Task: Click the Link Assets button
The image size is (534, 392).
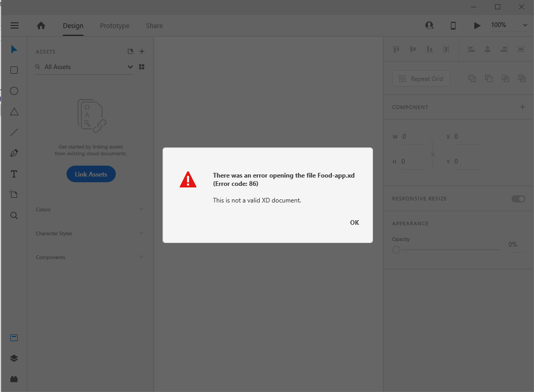Action: (x=91, y=174)
